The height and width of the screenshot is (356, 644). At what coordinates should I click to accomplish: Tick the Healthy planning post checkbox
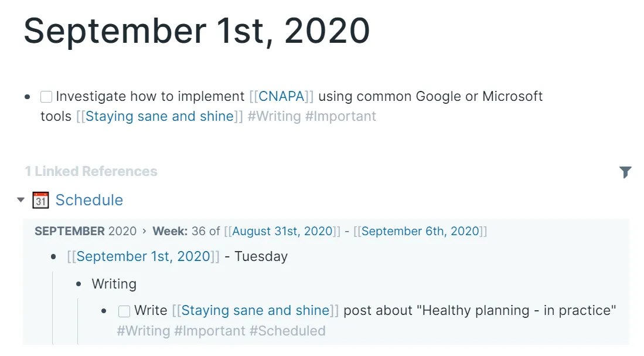124,311
